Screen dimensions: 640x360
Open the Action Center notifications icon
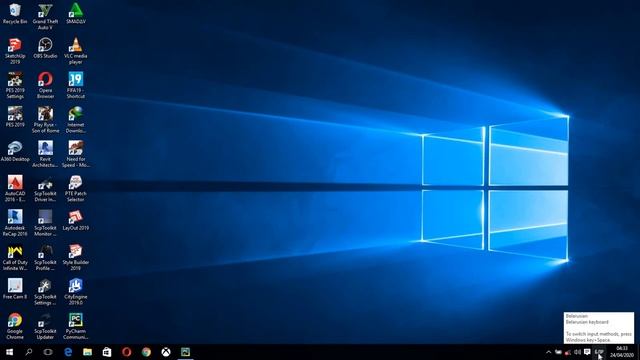[587, 352]
